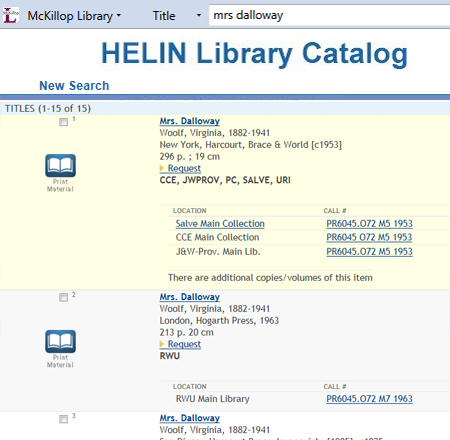Viewport: 450px width, 440px height.
Task: Open the third Mrs. Dalloway title link
Action: click(190, 418)
